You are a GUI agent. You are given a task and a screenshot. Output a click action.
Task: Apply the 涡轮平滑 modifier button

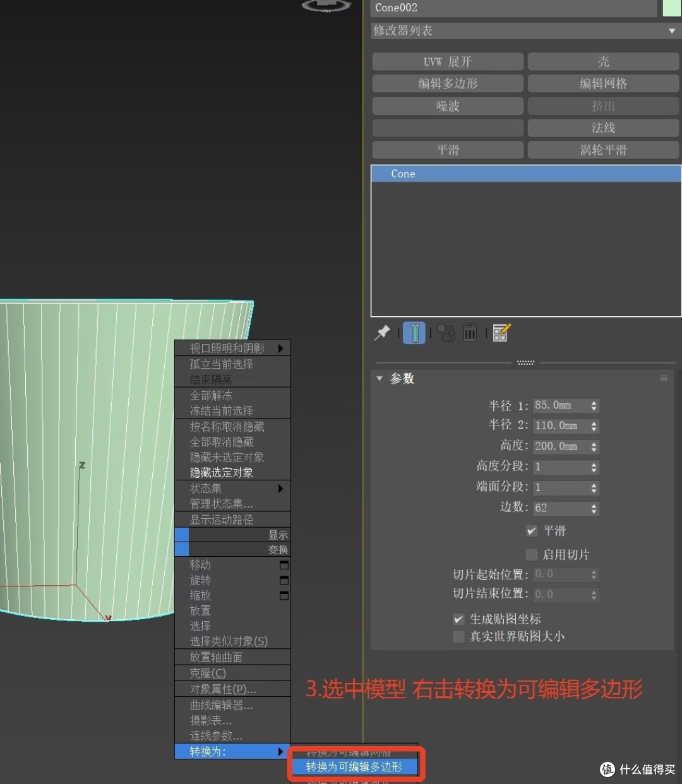[x=603, y=150]
